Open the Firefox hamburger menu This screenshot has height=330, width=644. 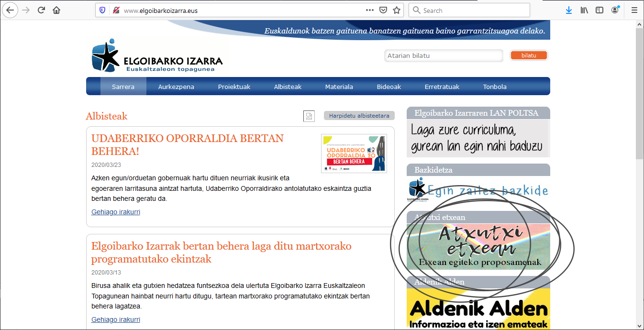[634, 10]
